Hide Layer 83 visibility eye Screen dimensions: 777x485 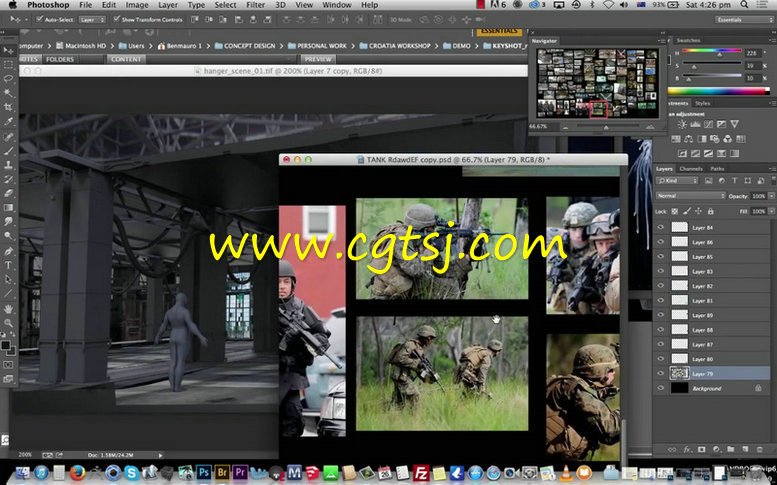pyautogui.click(x=661, y=271)
